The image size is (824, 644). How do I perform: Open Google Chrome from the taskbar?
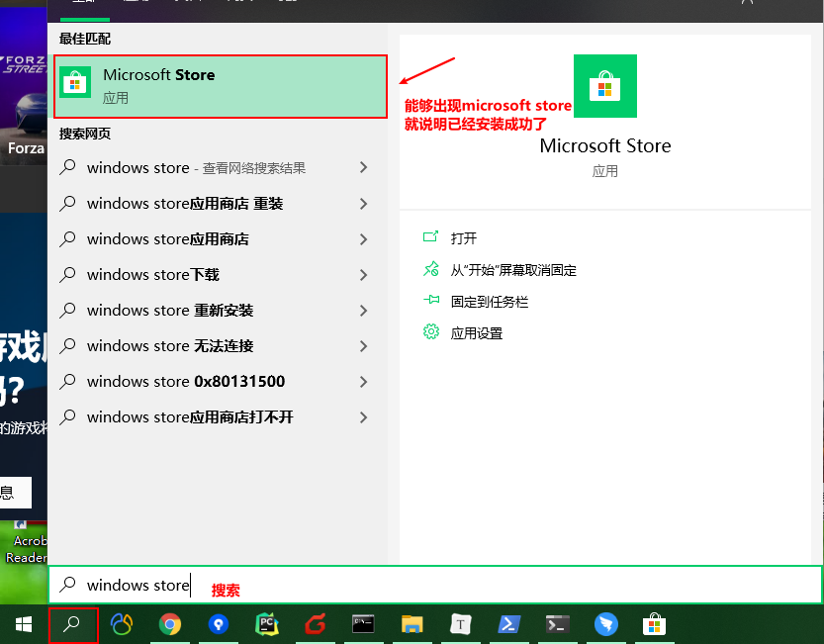point(170,624)
